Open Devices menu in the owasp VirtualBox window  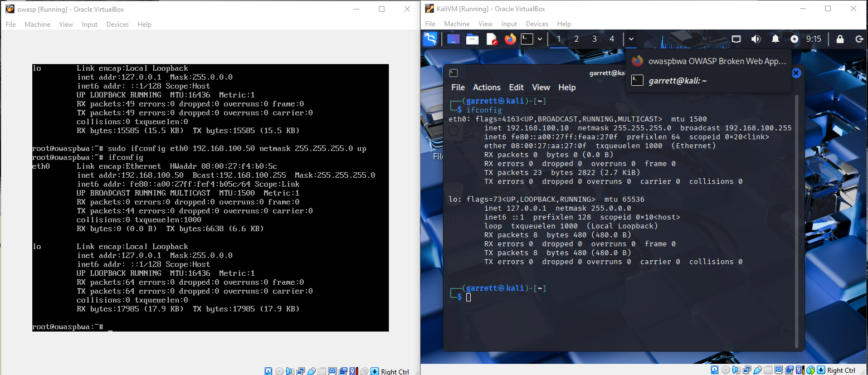tap(118, 25)
